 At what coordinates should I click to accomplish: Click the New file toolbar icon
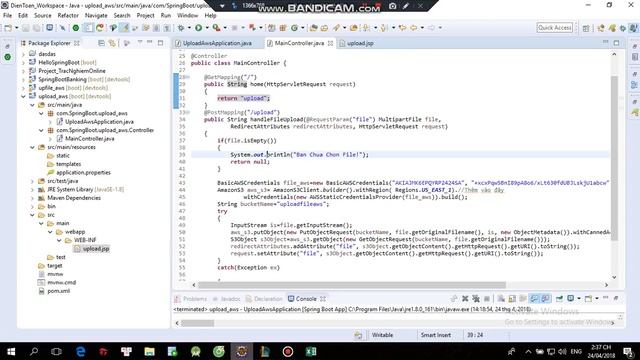point(8,28)
